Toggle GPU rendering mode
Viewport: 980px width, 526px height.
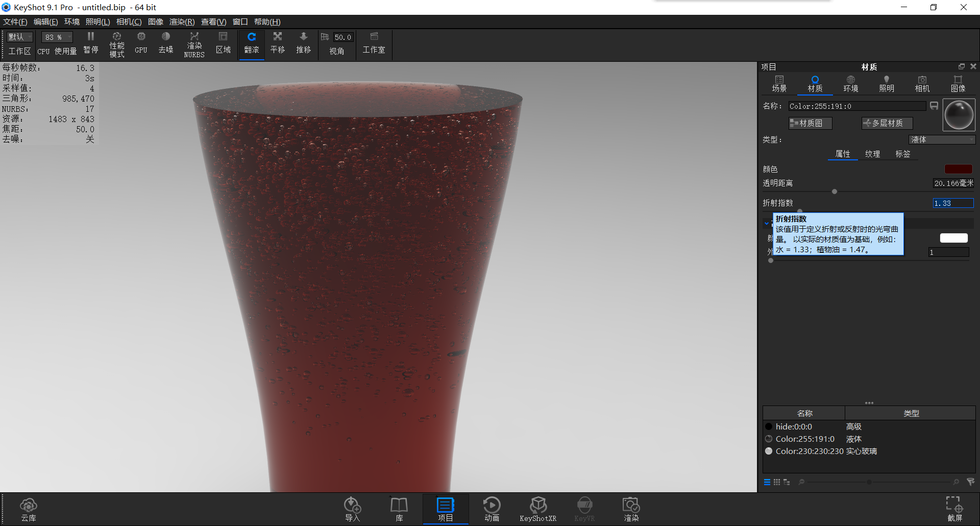point(141,43)
